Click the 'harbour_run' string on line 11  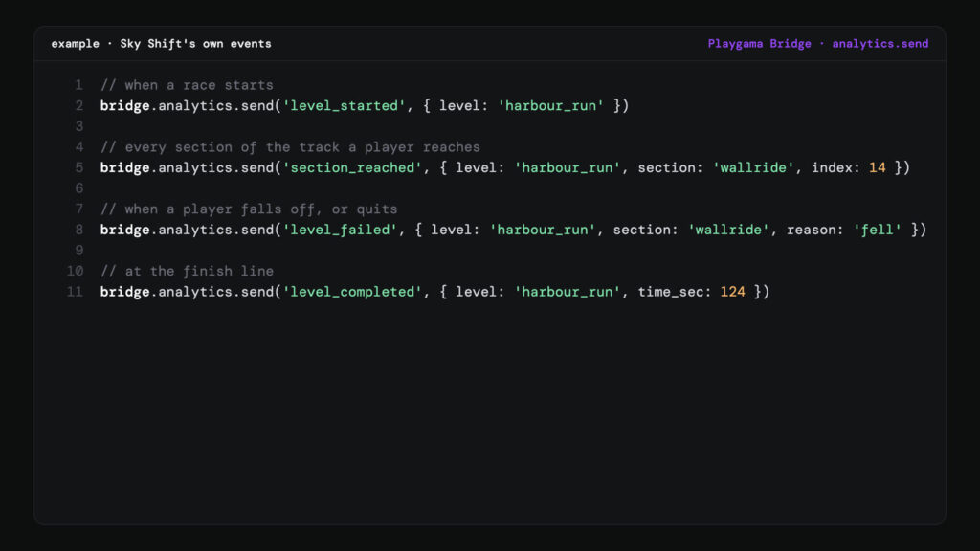[x=568, y=292]
